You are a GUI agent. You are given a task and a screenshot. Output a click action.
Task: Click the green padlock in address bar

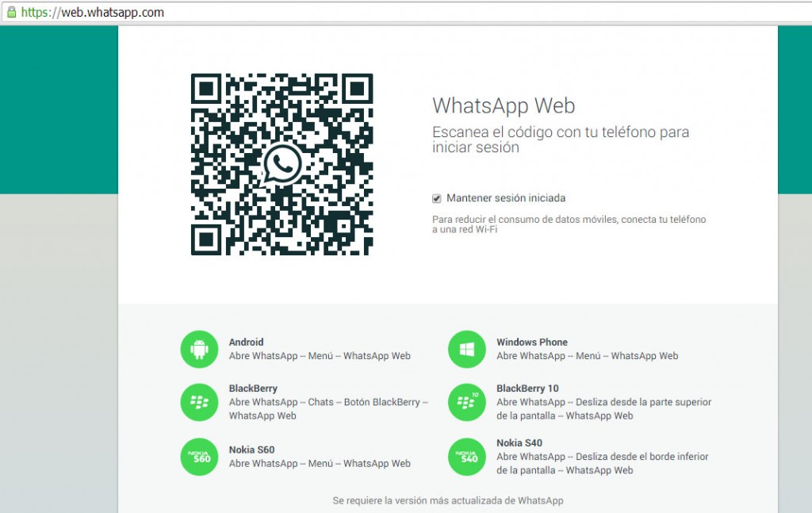click(x=10, y=12)
